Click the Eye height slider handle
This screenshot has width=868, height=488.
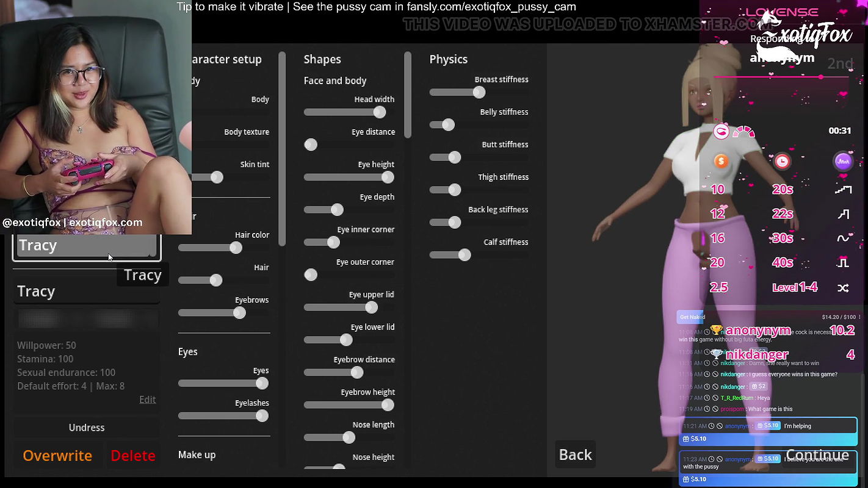(x=387, y=178)
